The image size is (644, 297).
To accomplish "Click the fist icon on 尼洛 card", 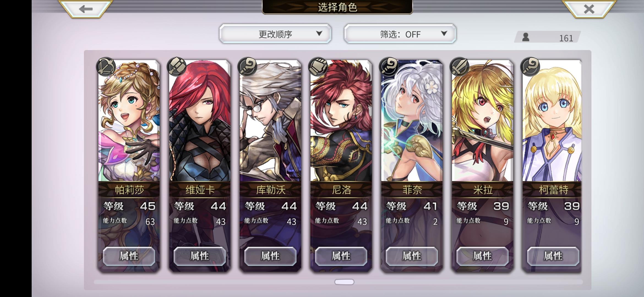I will pyautogui.click(x=318, y=67).
